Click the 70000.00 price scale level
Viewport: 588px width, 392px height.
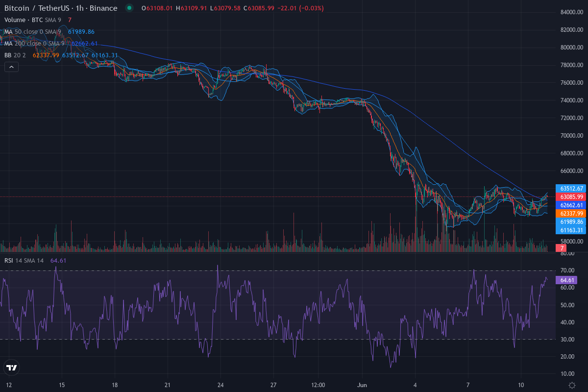(571, 135)
